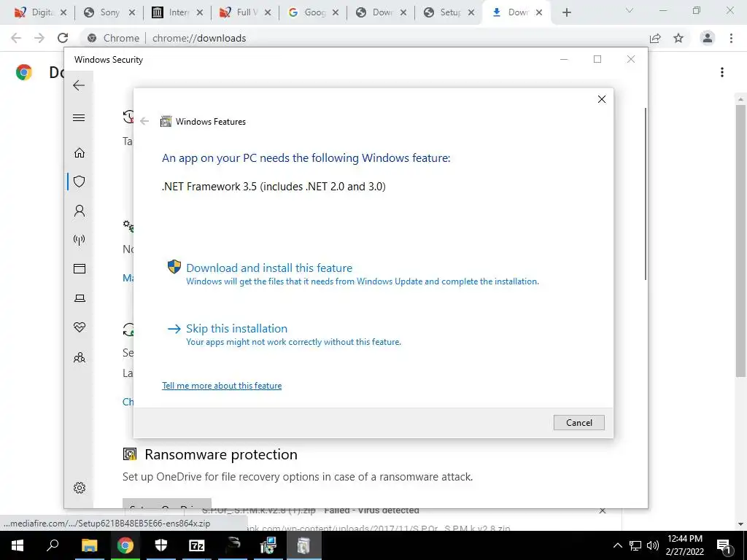Viewport: 747px width, 560px height.
Task: Open Home in Windows Security sidebar
Action: click(x=80, y=153)
